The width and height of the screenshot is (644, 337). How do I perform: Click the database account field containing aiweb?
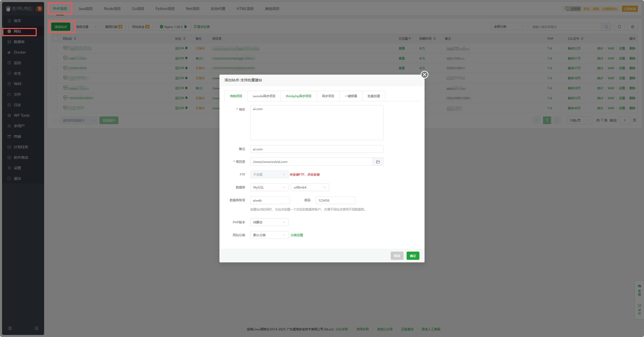click(x=270, y=201)
